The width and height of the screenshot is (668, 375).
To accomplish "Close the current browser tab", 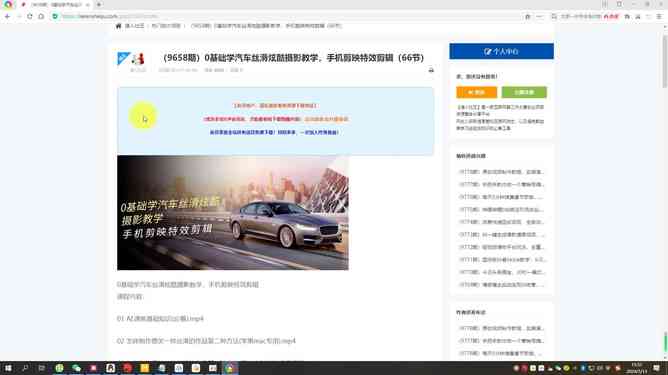I will point(88,5).
